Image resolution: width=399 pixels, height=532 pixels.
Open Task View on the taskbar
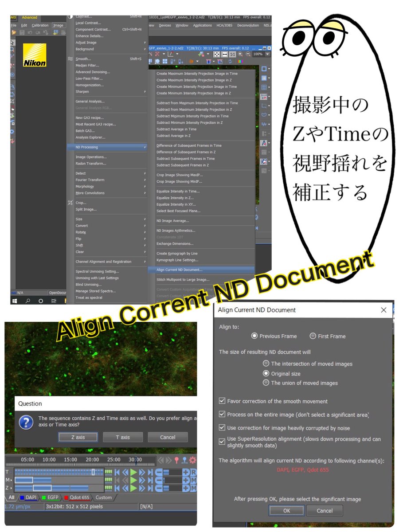54,300
